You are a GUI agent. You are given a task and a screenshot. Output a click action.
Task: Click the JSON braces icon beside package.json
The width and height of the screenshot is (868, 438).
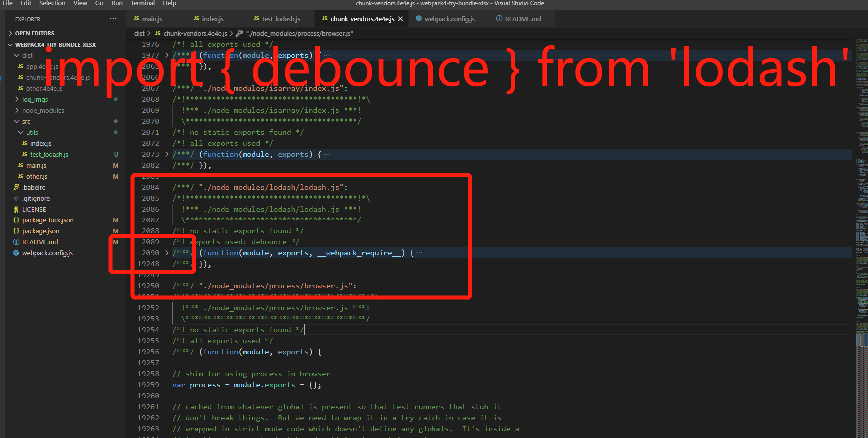[x=16, y=231]
